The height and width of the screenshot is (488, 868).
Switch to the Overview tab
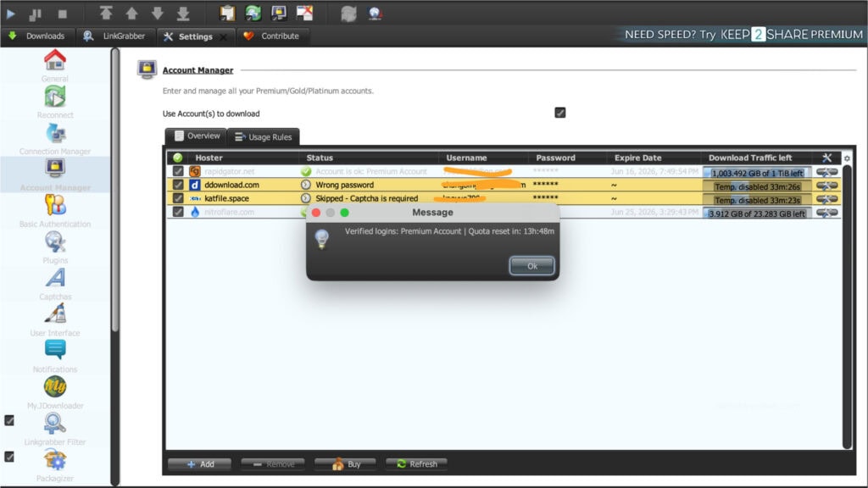click(x=197, y=136)
